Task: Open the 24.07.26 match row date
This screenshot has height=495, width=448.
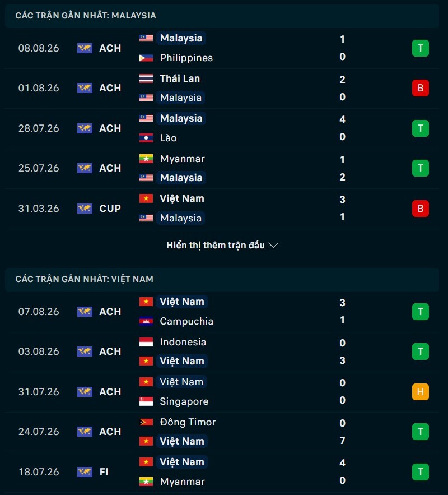Action: click(39, 432)
